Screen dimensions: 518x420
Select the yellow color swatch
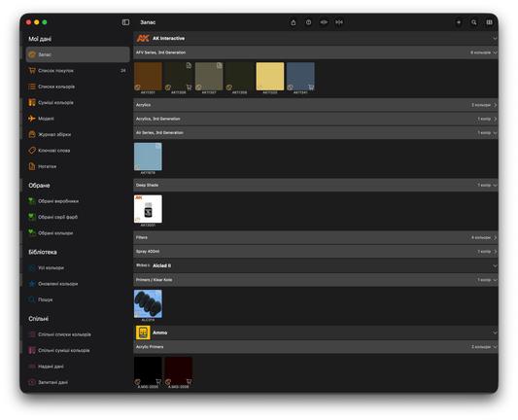tap(270, 77)
